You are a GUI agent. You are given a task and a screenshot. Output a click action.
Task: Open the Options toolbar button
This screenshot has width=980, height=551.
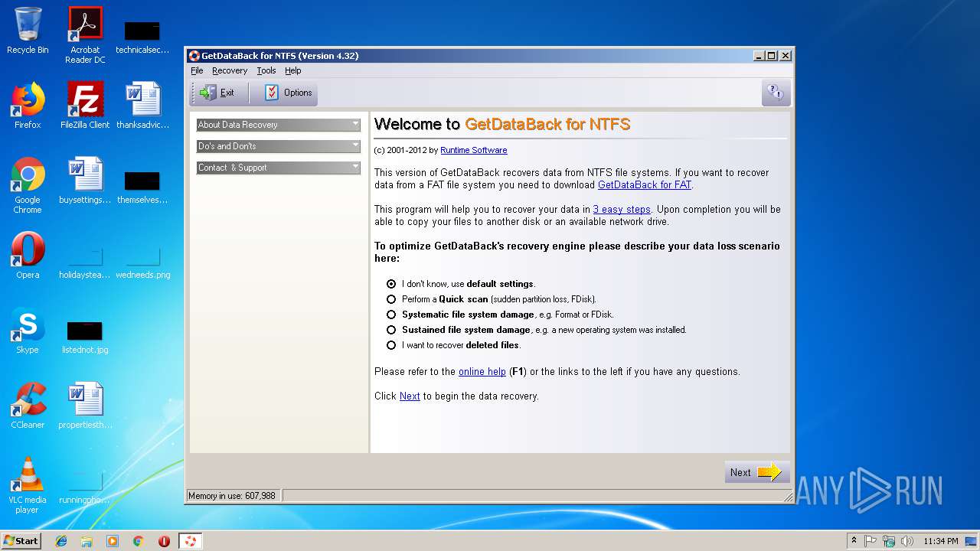point(289,93)
